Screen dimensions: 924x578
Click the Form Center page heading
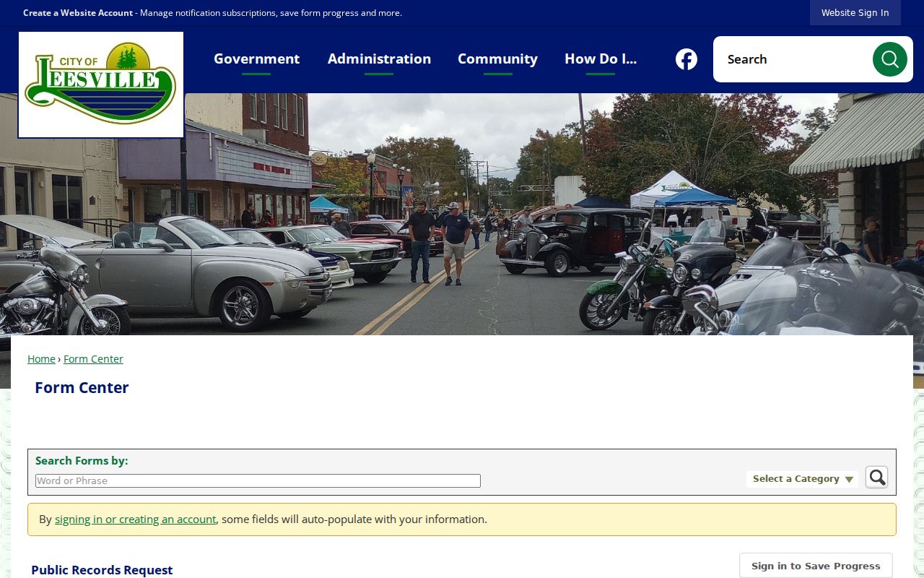pos(82,388)
